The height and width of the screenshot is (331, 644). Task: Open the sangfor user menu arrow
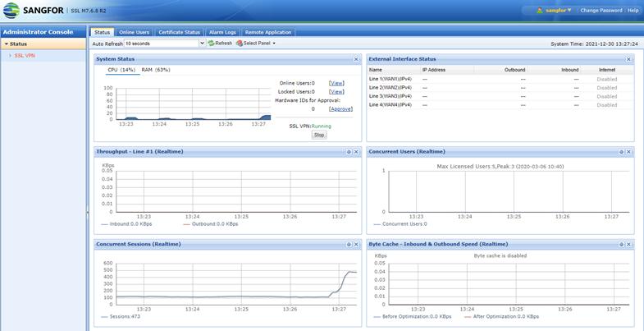569,11
